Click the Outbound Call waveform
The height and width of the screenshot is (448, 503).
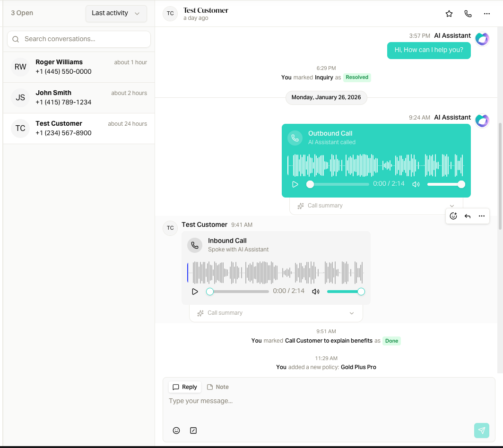(376, 165)
